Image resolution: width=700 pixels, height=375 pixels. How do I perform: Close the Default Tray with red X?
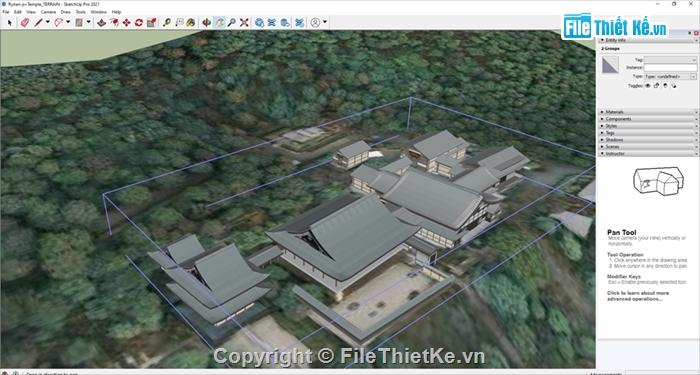(x=696, y=33)
